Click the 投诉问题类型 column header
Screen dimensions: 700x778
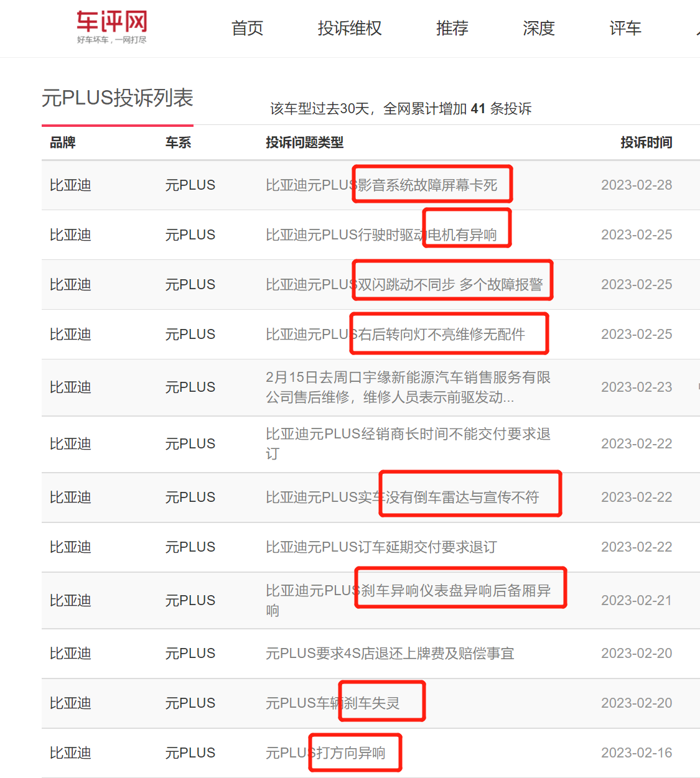[305, 142]
